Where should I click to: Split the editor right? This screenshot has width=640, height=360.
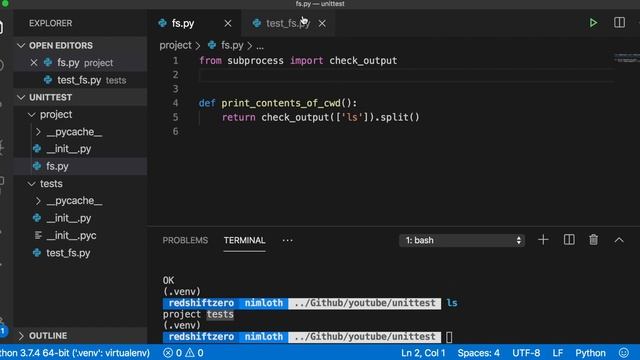(619, 22)
